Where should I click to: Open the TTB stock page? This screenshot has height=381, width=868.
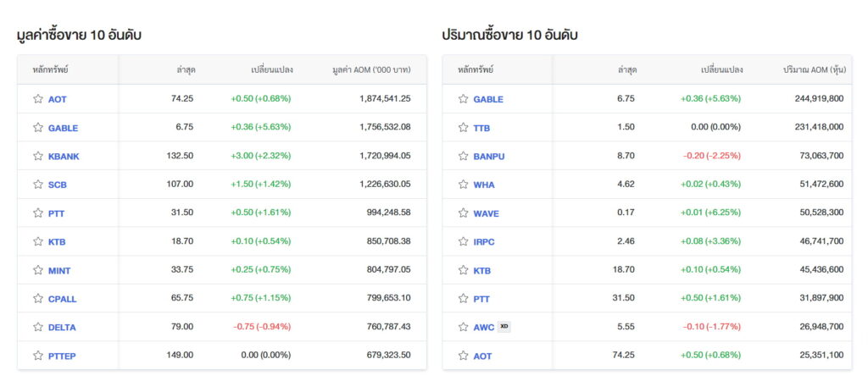click(x=481, y=129)
